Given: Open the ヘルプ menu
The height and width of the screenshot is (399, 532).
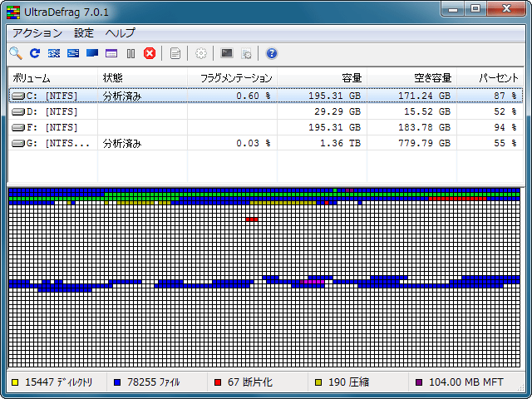Looking at the screenshot, I should tap(120, 33).
